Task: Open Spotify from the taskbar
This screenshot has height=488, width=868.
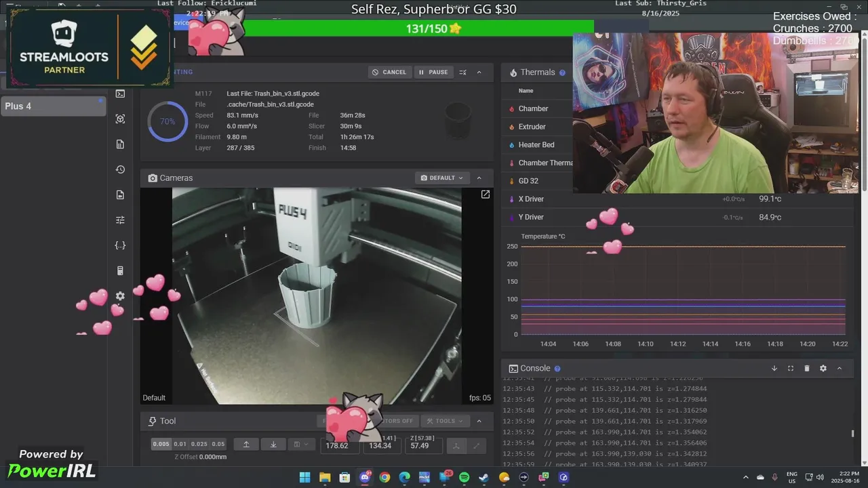Action: [464, 477]
